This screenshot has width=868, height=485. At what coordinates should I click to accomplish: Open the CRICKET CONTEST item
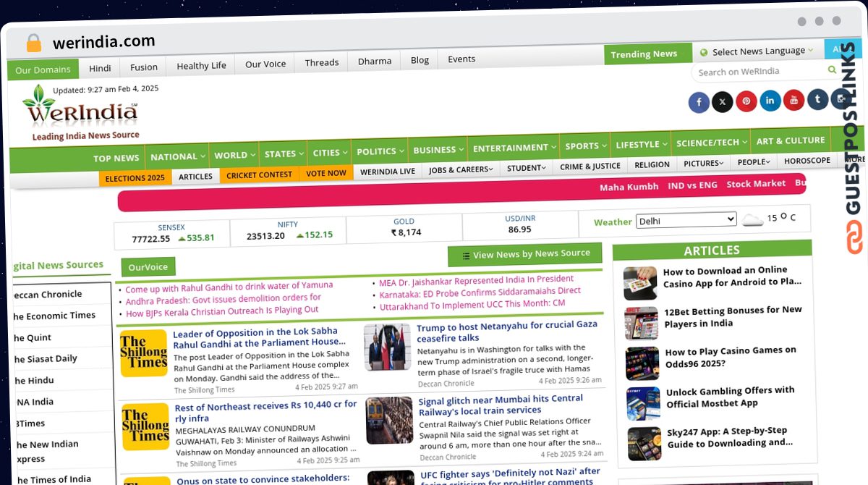[x=259, y=175]
